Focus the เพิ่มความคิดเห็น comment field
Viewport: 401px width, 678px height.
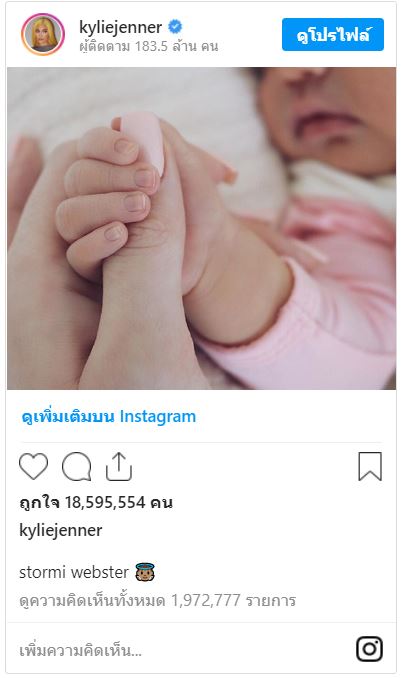[182, 650]
